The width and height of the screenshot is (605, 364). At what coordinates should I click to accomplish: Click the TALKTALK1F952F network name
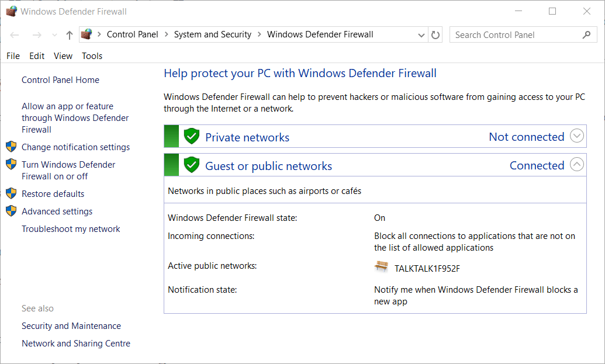pos(427,268)
